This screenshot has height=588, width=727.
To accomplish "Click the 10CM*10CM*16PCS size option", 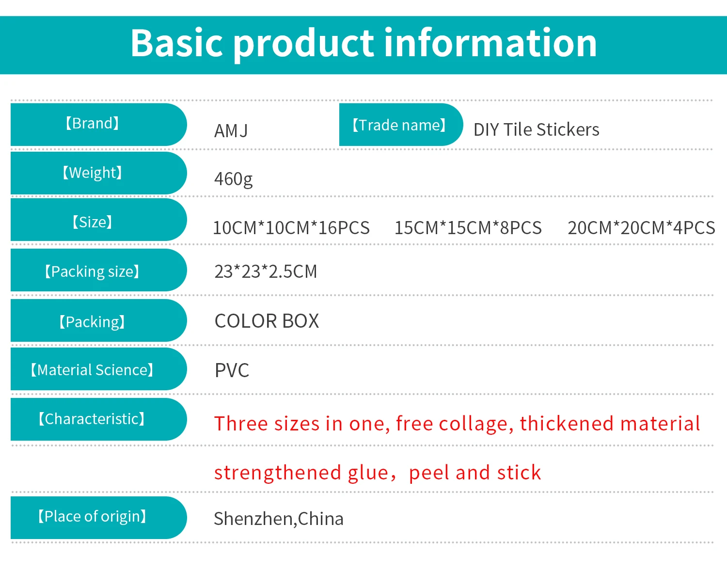I will click(291, 227).
